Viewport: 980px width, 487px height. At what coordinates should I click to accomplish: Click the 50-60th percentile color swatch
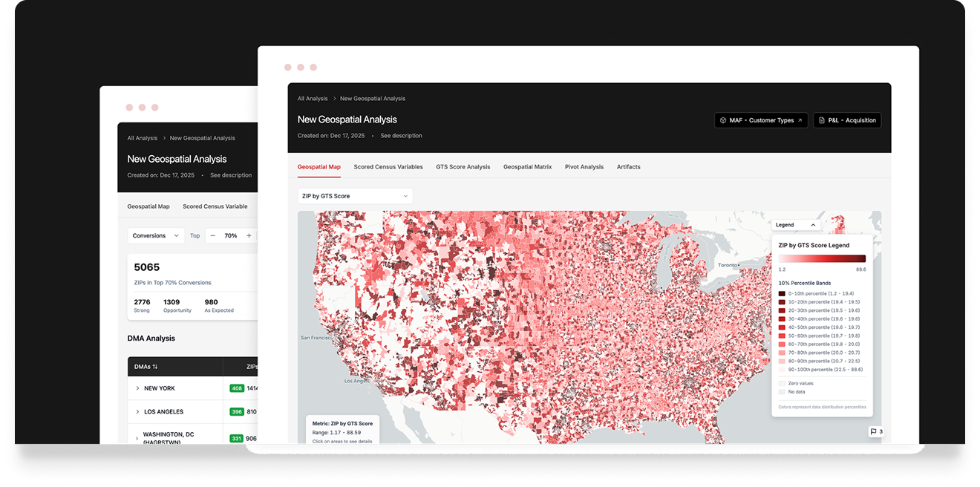tap(782, 336)
